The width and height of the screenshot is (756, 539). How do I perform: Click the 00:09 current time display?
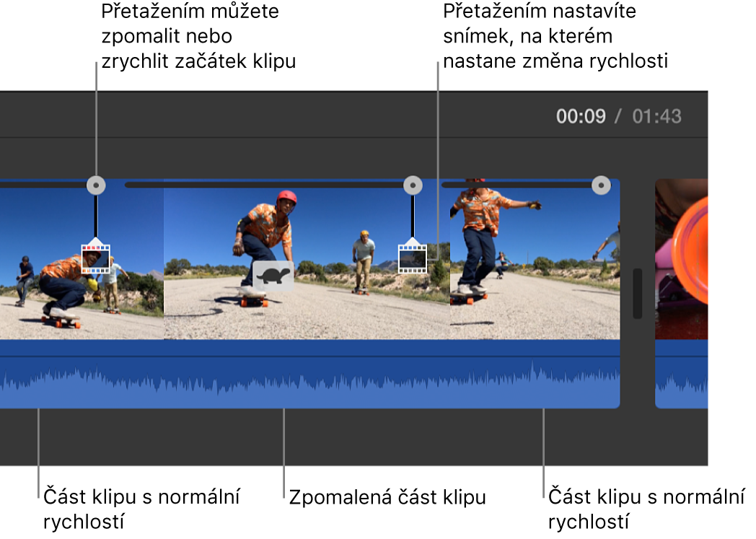[x=581, y=117]
